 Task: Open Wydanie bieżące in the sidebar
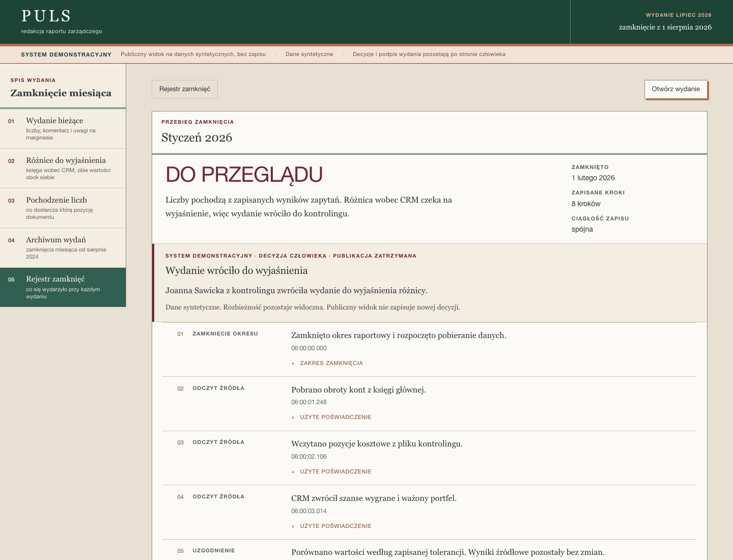pyautogui.click(x=63, y=129)
